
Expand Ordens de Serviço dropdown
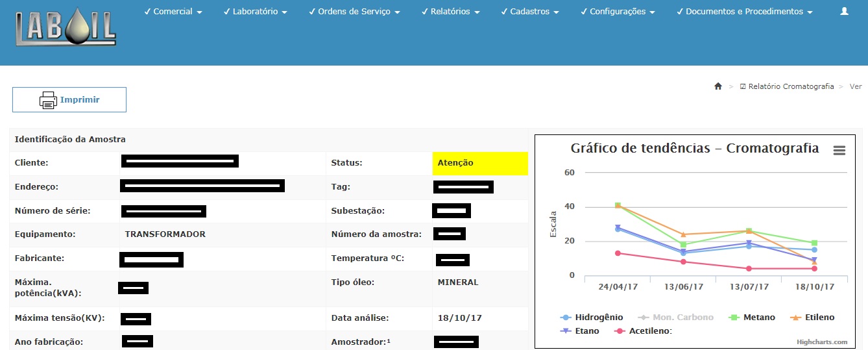354,12
